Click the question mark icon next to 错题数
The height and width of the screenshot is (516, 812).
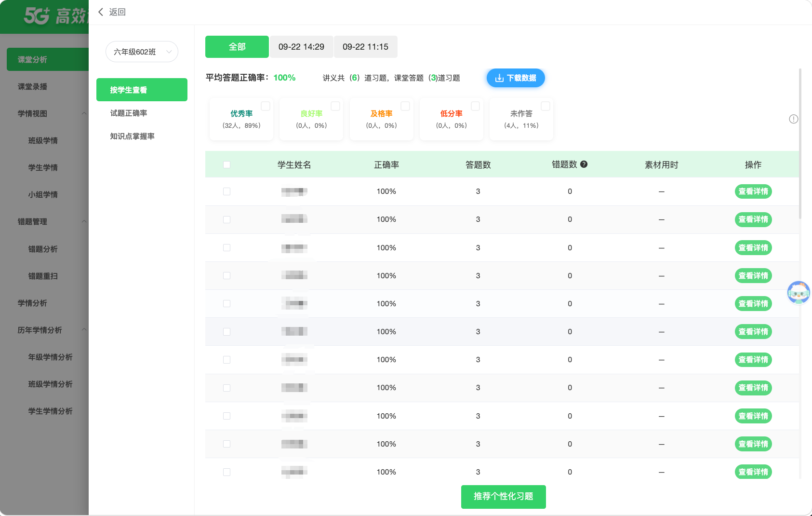coord(584,164)
